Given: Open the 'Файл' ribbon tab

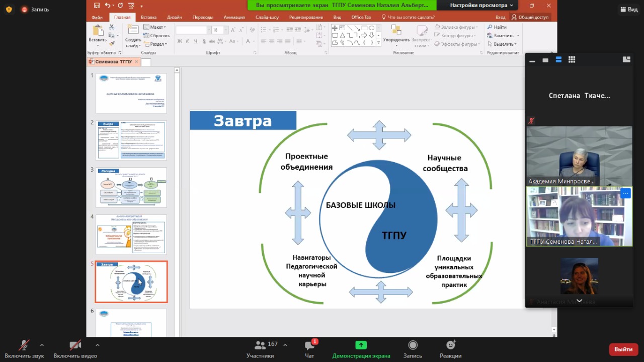Looking at the screenshot, I should click(x=97, y=17).
